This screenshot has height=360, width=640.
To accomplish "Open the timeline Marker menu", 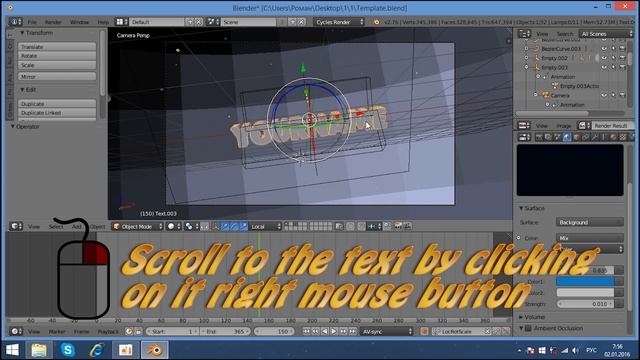I will 57,331.
